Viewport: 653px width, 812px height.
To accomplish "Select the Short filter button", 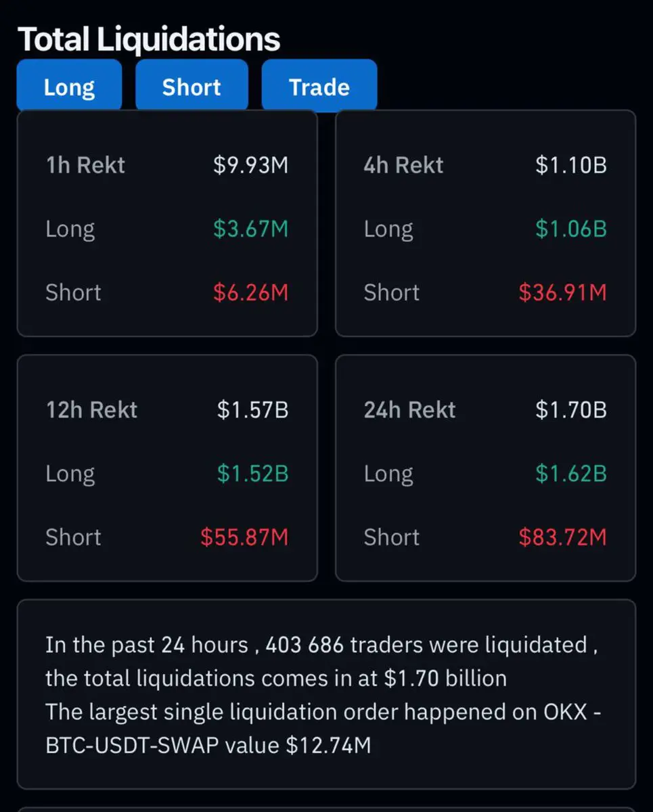I will tap(192, 85).
